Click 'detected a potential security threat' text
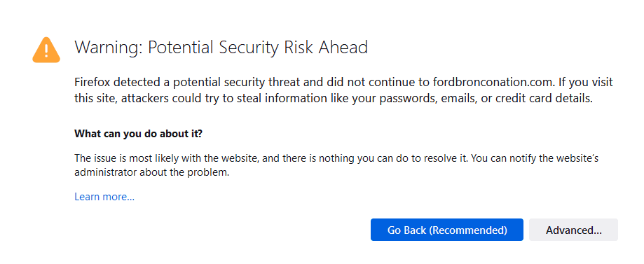This screenshot has height=264, width=644. 207,82
